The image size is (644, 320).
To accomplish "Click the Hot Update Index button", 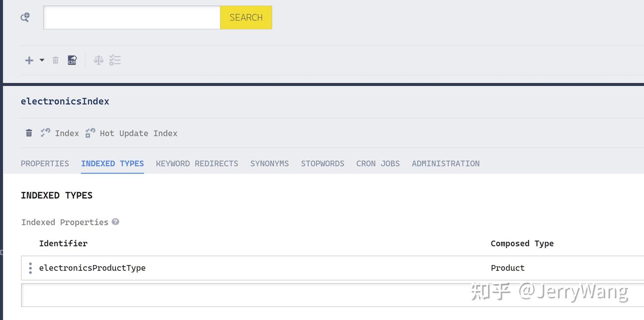I will click(x=131, y=133).
